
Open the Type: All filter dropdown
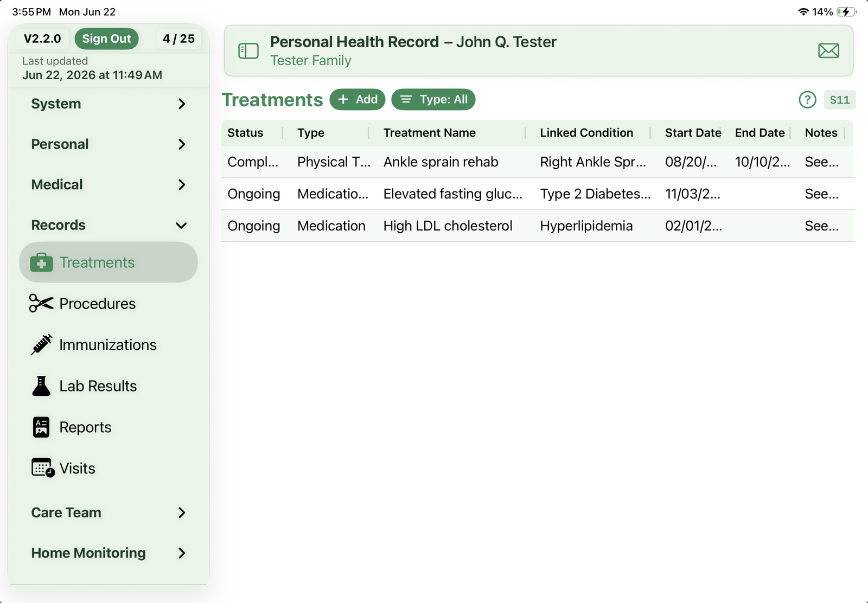tap(433, 100)
